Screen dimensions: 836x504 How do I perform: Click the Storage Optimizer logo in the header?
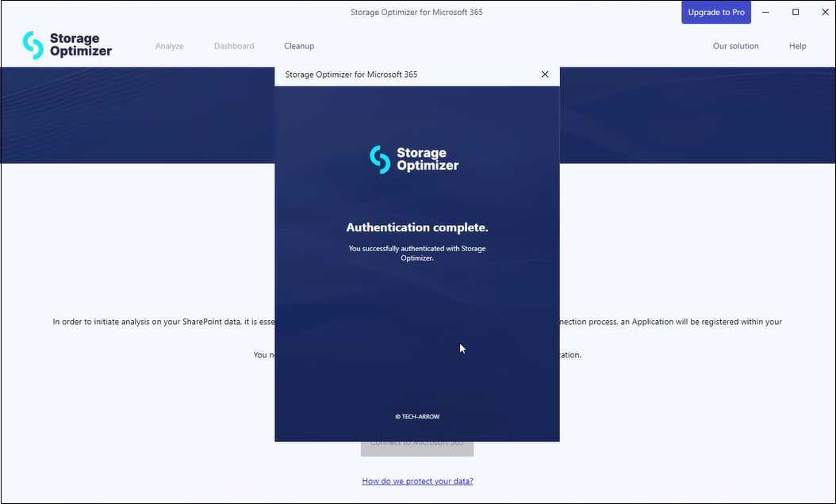67,44
